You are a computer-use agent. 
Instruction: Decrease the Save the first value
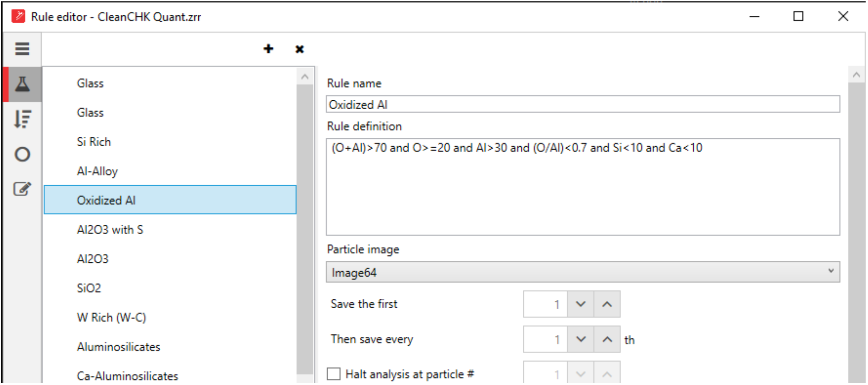coord(581,304)
